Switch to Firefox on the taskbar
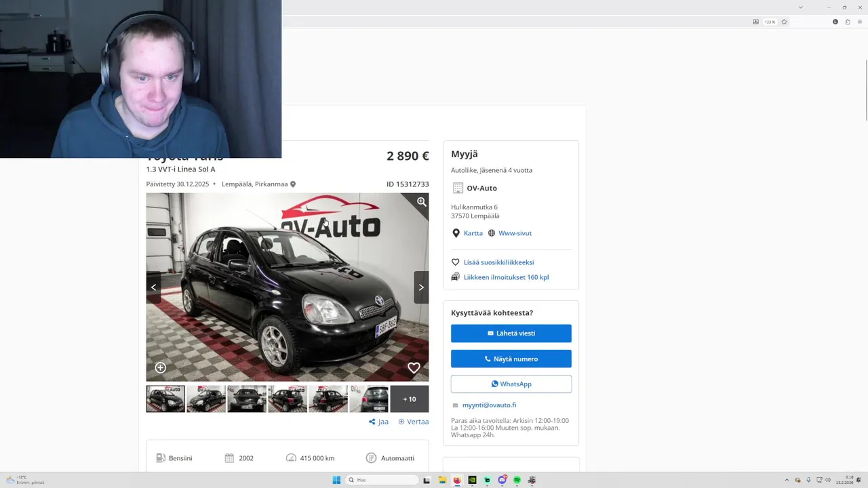The image size is (868, 488). coord(456,480)
